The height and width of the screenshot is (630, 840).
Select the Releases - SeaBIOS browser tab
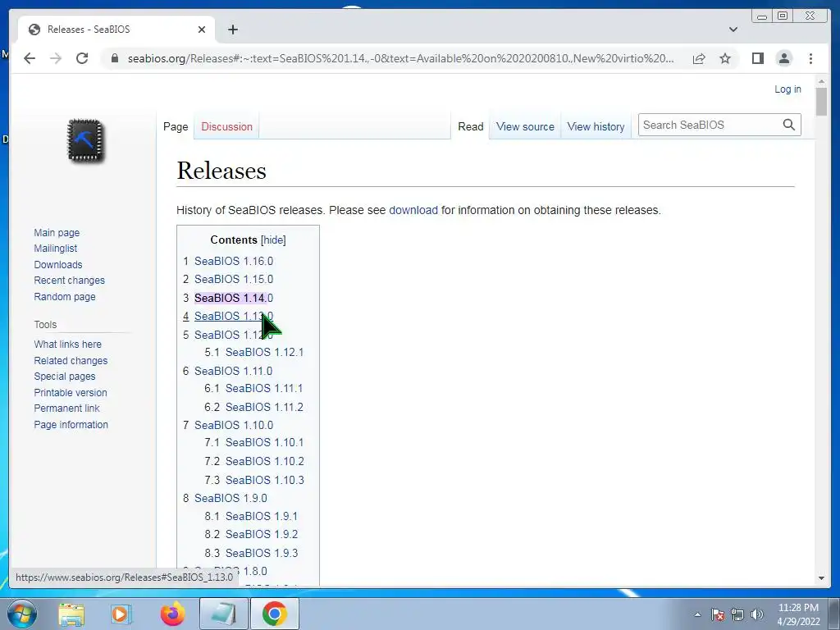coord(116,30)
